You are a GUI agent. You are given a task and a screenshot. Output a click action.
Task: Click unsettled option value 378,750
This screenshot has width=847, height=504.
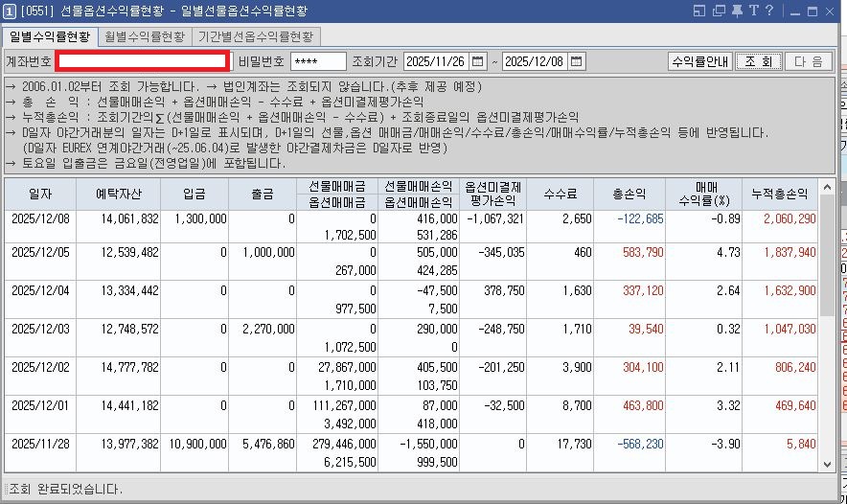pyautogui.click(x=504, y=290)
